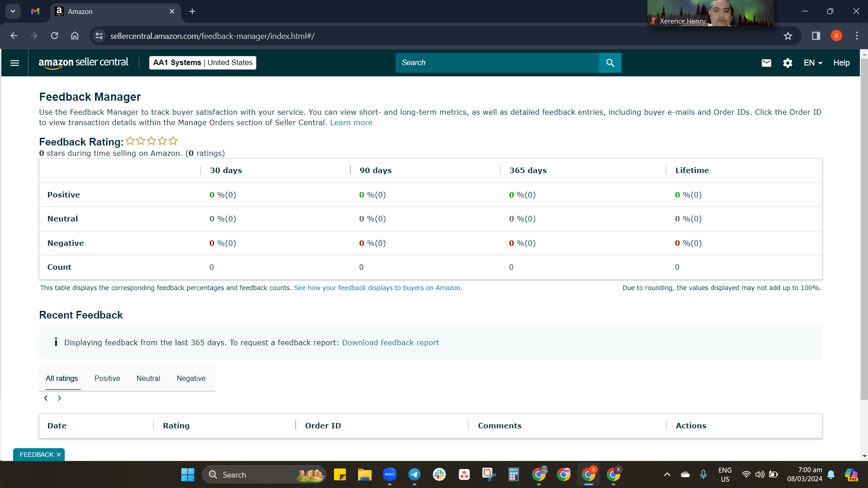Open the messages envelope icon
Image resolution: width=868 pixels, height=488 pixels.
(766, 63)
